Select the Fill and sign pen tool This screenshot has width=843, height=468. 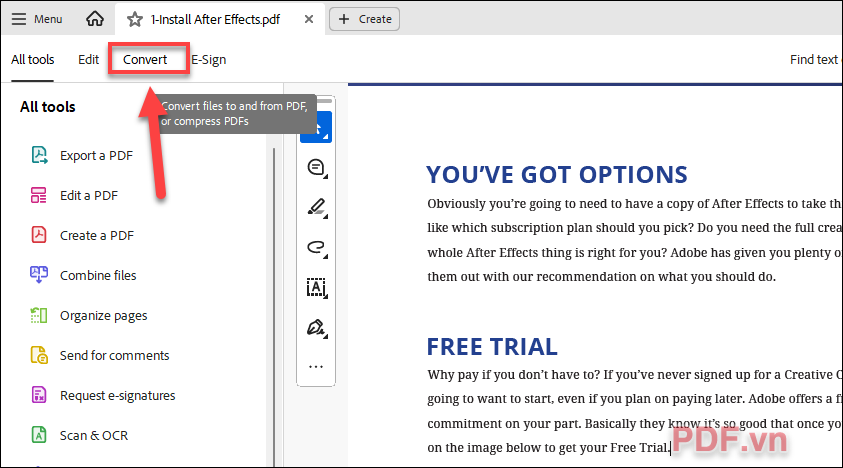tap(316, 328)
